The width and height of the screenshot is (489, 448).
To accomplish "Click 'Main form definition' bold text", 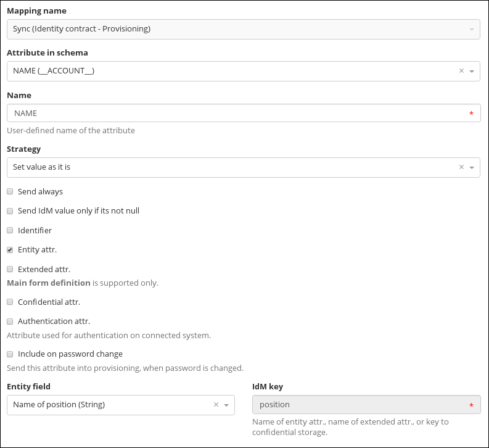I will (x=49, y=283).
